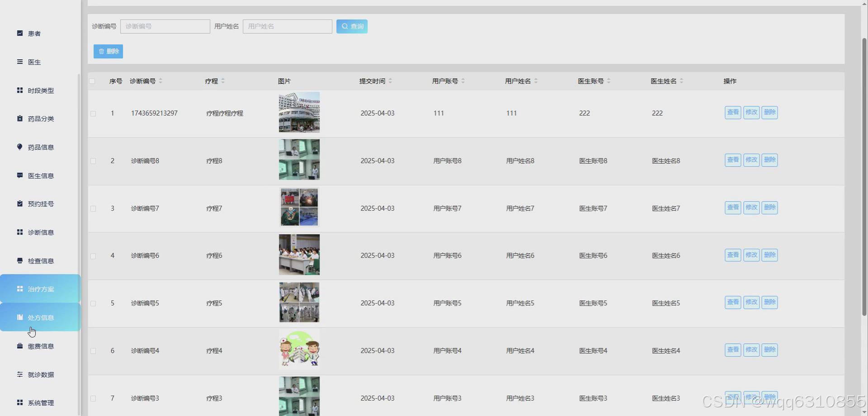Image resolution: width=868 pixels, height=416 pixels.
Task: Click the 检查信息 icon in sidebar
Action: [20, 260]
